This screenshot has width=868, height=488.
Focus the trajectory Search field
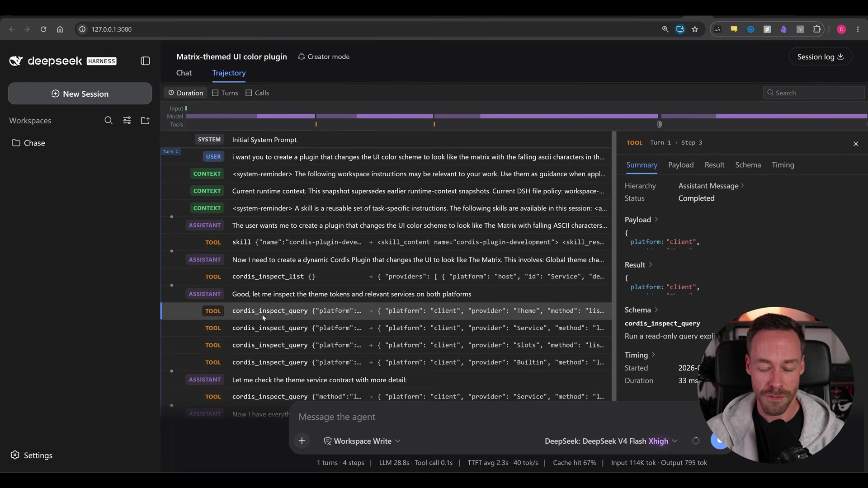(x=814, y=93)
